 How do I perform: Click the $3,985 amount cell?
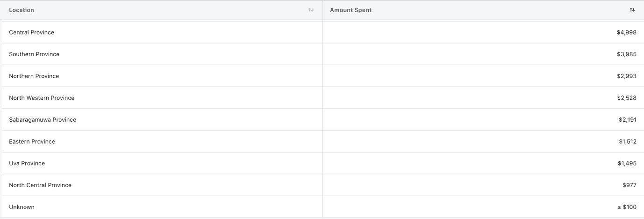pos(483,54)
